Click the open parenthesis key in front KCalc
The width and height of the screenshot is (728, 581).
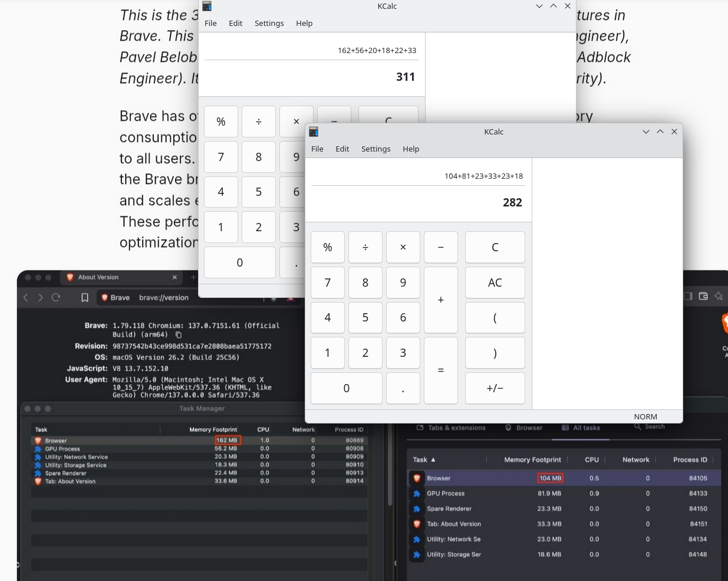click(495, 317)
